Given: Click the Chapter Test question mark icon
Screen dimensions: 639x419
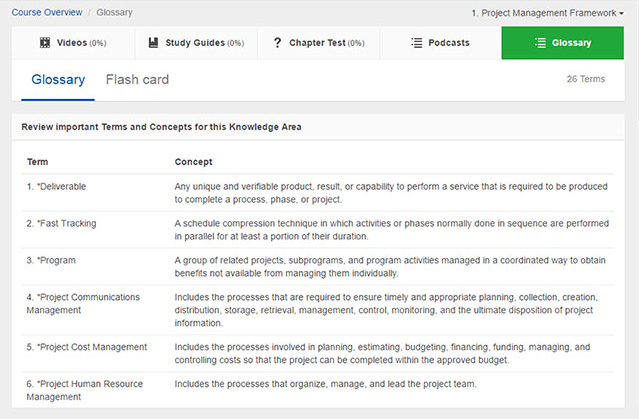Looking at the screenshot, I should tap(278, 42).
